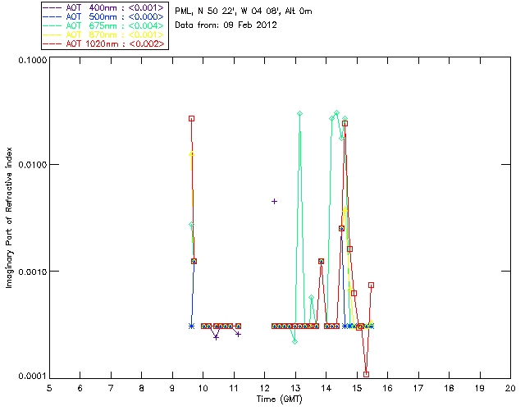Click the x-axis tick label 16
This screenshot has height=420, width=525.
pos(388,388)
